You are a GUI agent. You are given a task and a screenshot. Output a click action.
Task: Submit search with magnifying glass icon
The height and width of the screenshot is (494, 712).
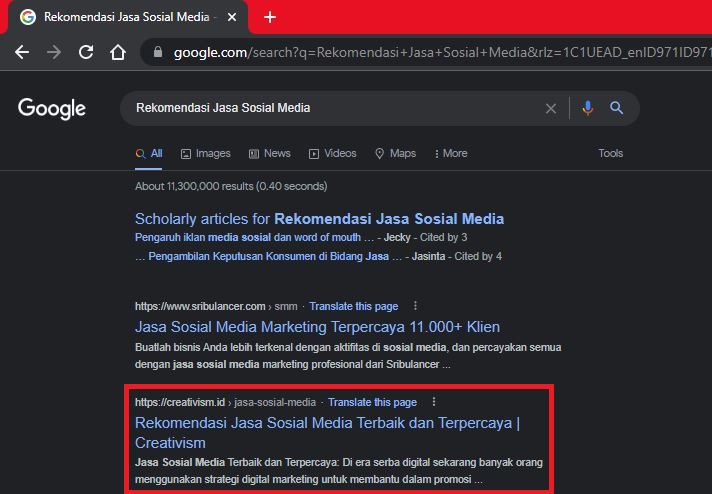click(x=616, y=108)
